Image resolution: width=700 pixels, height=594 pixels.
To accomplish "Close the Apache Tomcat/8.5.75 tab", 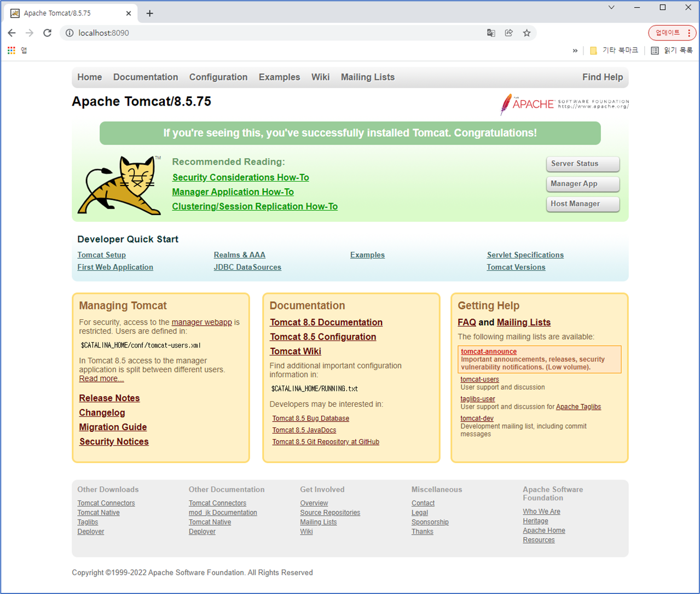I will [129, 13].
